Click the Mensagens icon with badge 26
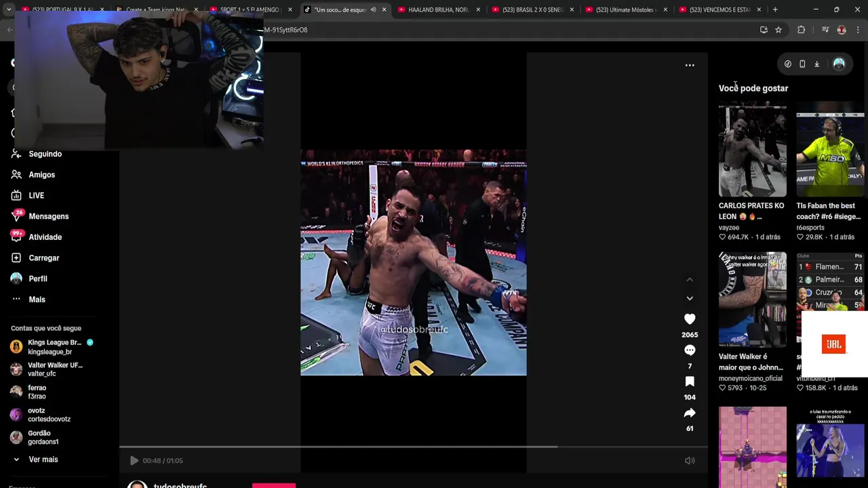868x488 pixels. (x=16, y=216)
